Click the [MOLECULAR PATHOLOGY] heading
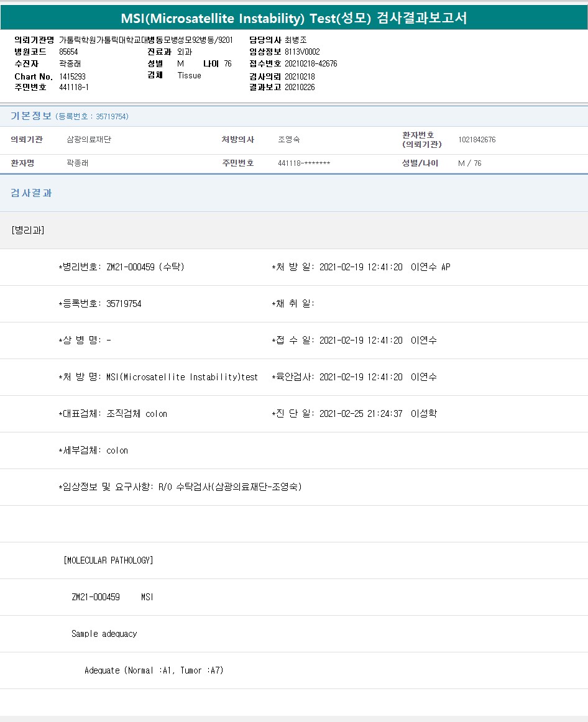Screen dimensions: 588x722 [x=108, y=560]
